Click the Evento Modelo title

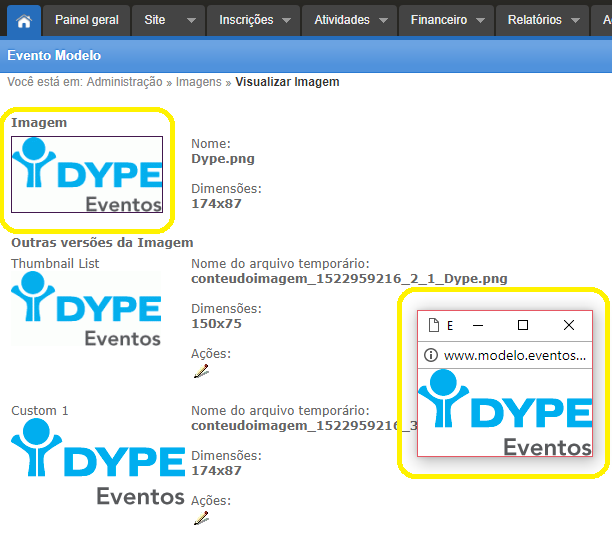54,55
